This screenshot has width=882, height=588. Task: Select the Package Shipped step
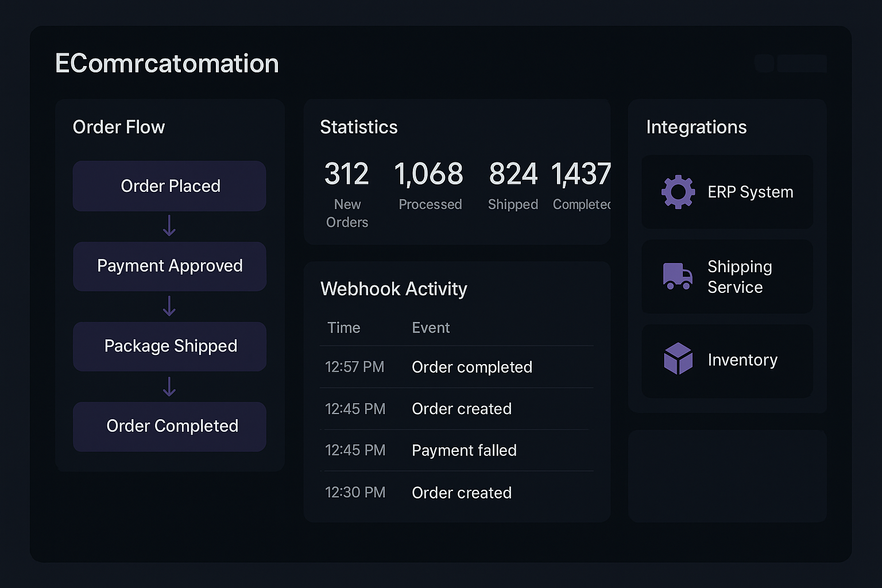169,346
